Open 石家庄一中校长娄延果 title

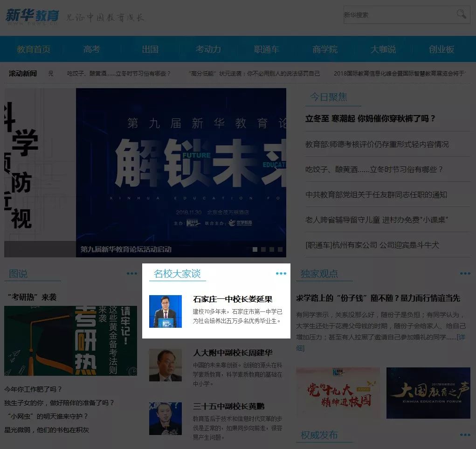(x=233, y=299)
